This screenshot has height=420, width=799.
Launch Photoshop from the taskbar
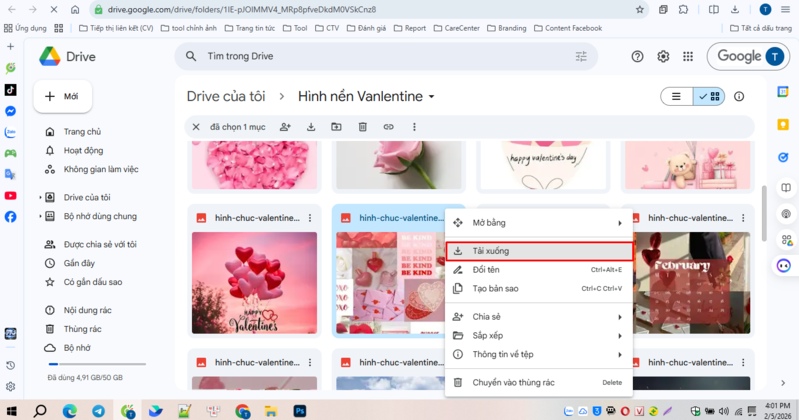point(300,411)
